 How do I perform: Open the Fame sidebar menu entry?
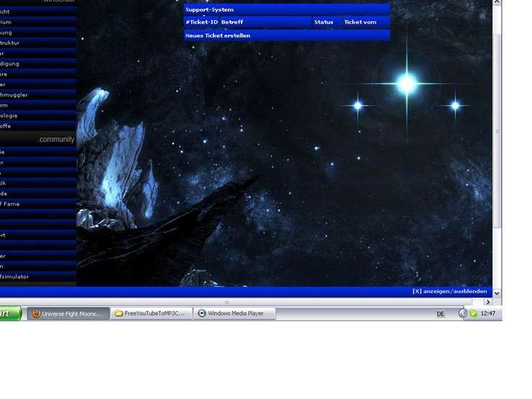(x=11, y=203)
